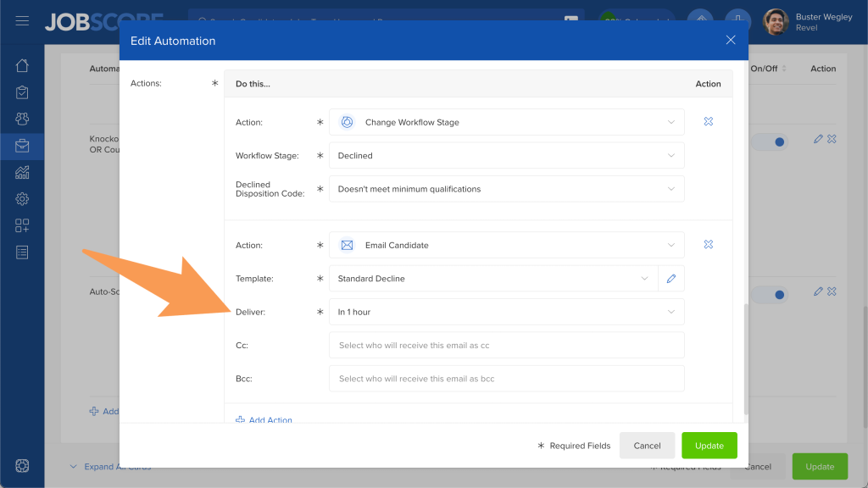The height and width of the screenshot is (488, 868).
Task: Open the candidates sidebar icon
Action: (x=22, y=119)
